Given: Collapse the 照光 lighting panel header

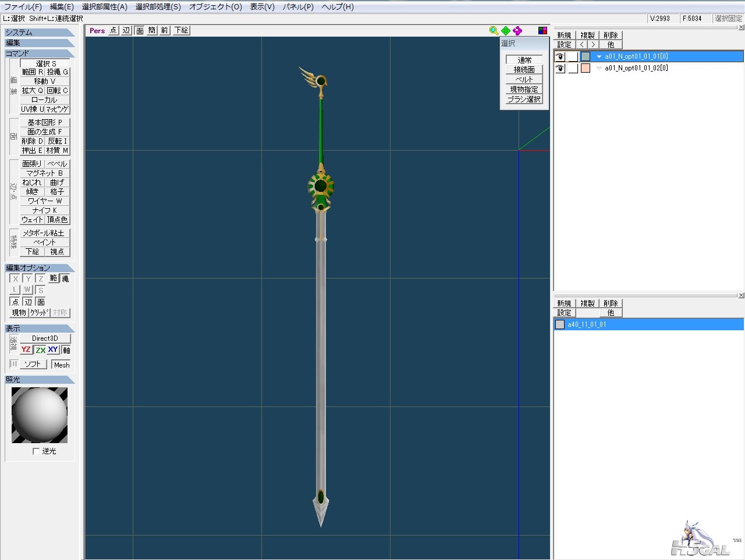Looking at the screenshot, I should (40, 379).
